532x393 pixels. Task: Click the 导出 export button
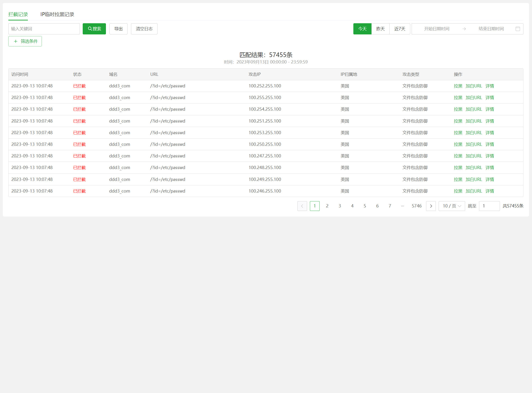118,29
